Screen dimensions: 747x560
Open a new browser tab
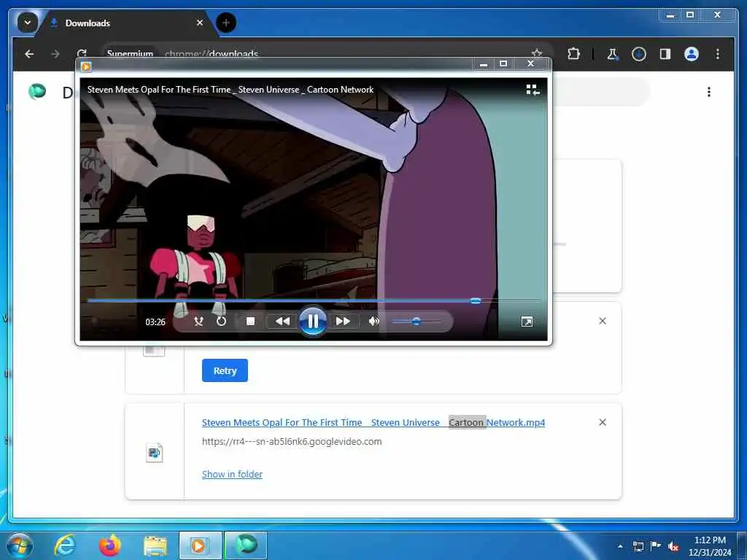coord(226,23)
